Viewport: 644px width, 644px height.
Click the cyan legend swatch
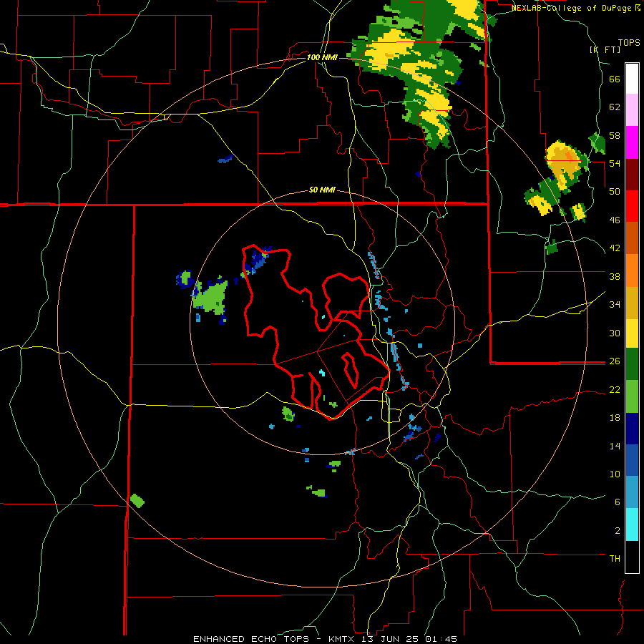(632, 525)
